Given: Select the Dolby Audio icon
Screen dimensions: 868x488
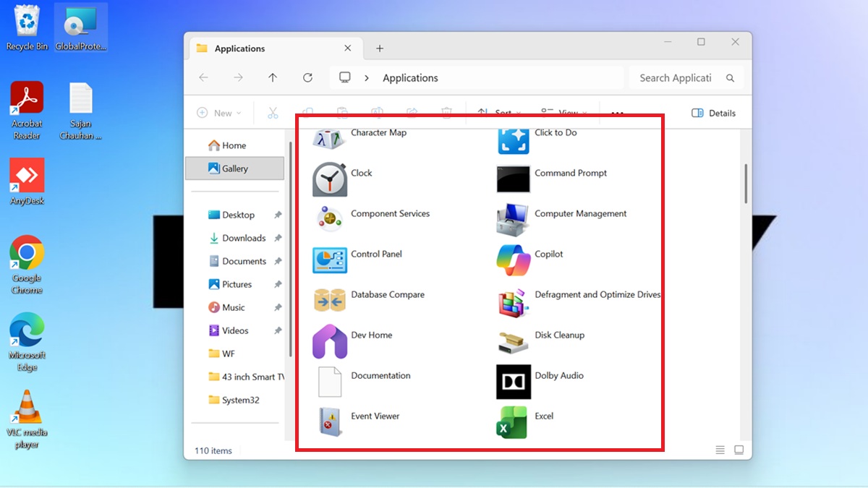Looking at the screenshot, I should [x=514, y=382].
